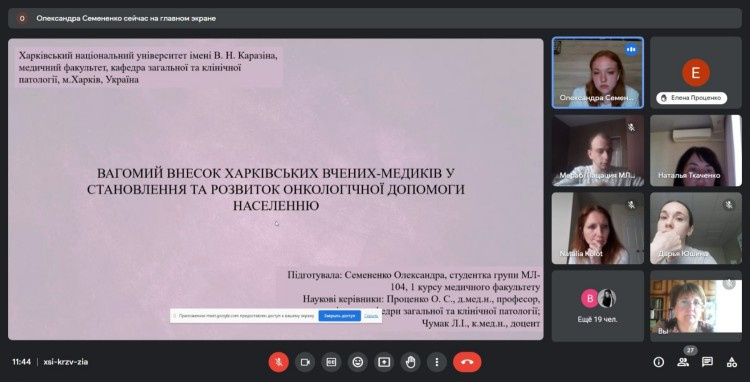Unmute the microphone in the call bar
This screenshot has width=750, height=382.
(278, 362)
